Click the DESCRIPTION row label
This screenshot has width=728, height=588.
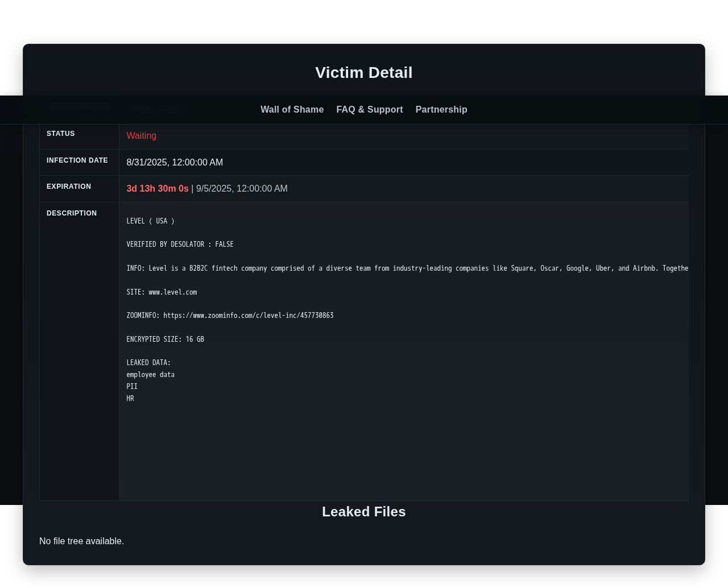coord(72,213)
